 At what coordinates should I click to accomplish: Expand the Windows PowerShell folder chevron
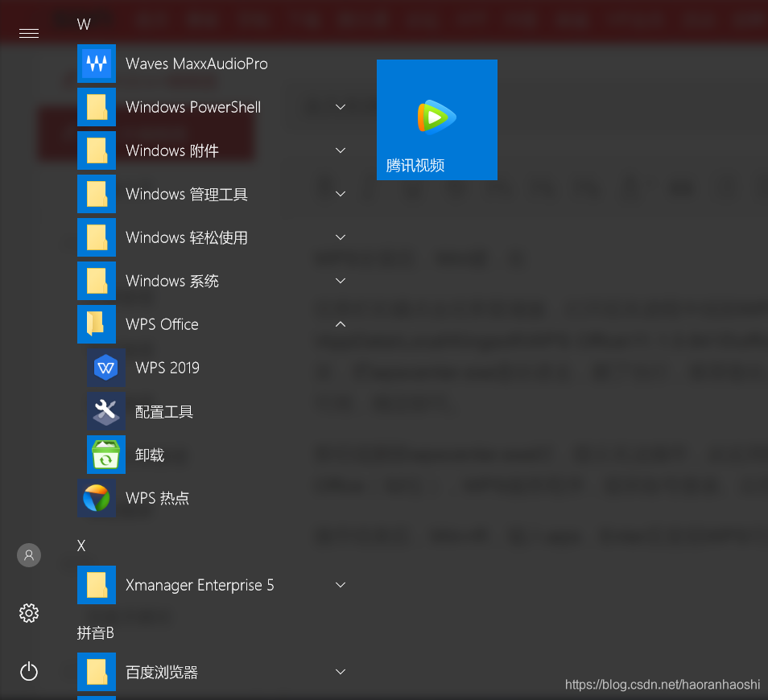(x=341, y=107)
